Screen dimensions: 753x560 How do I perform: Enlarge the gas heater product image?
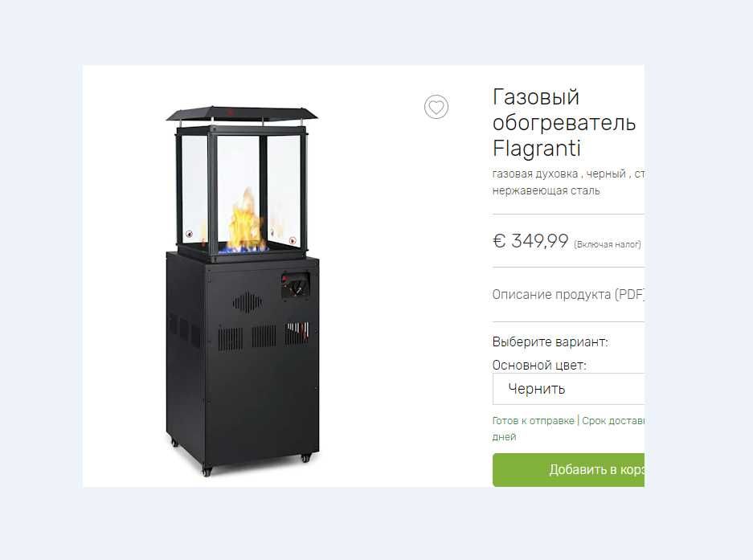(x=243, y=291)
